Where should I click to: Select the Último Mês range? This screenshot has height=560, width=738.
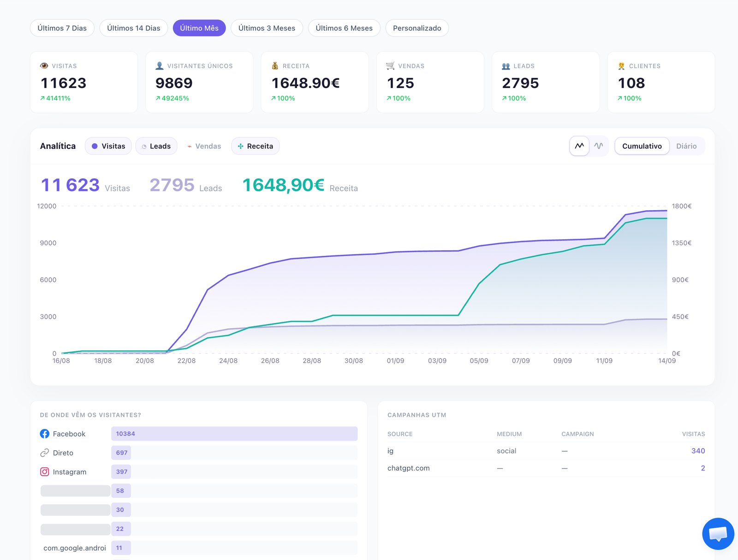tap(199, 28)
